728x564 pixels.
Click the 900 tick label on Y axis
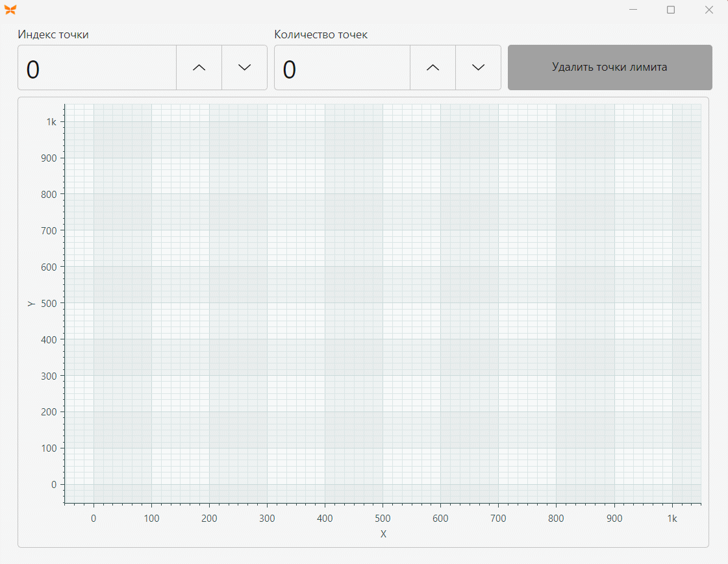click(x=49, y=158)
